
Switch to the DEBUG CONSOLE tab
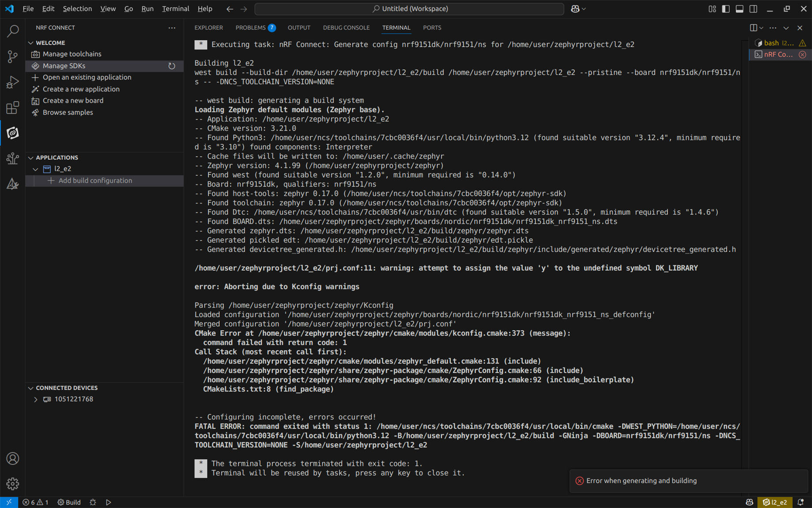(x=346, y=27)
